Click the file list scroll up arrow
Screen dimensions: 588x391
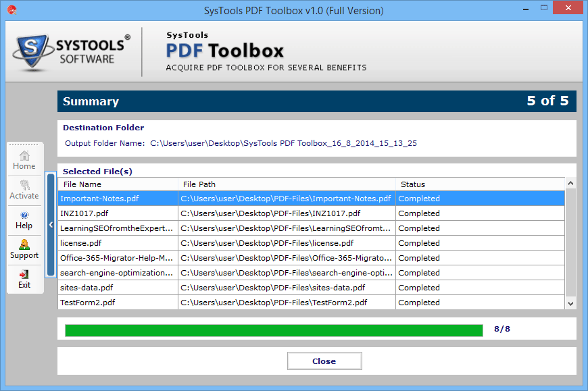pyautogui.click(x=570, y=183)
